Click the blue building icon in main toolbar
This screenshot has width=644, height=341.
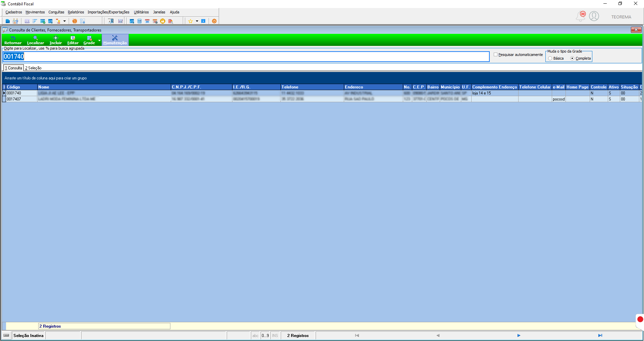coord(8,21)
